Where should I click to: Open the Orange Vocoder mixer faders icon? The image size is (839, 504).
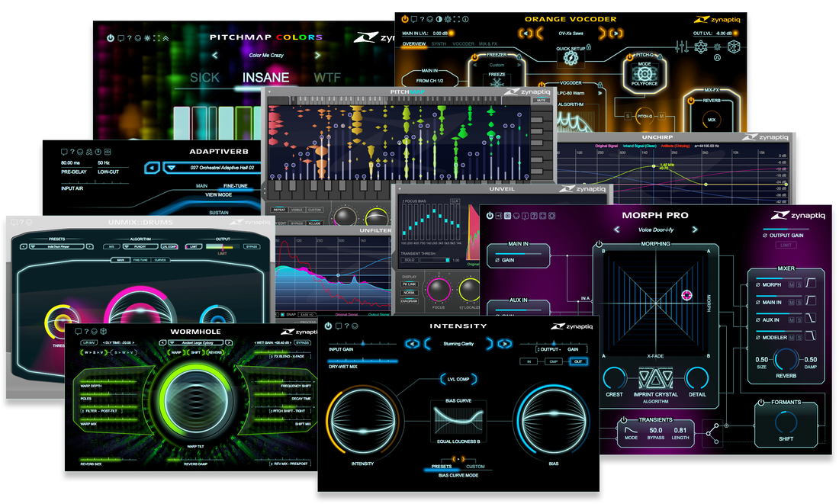[682, 47]
